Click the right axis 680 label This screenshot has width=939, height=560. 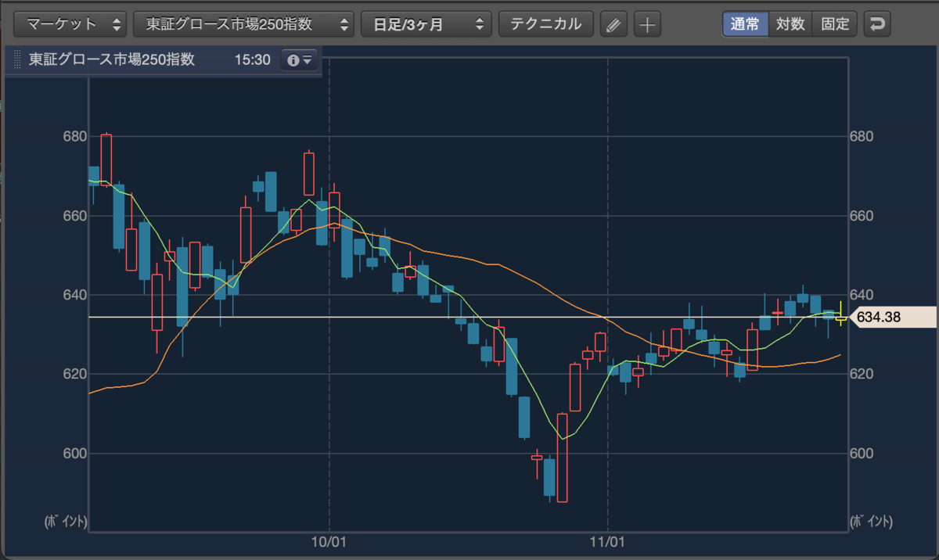pos(861,137)
